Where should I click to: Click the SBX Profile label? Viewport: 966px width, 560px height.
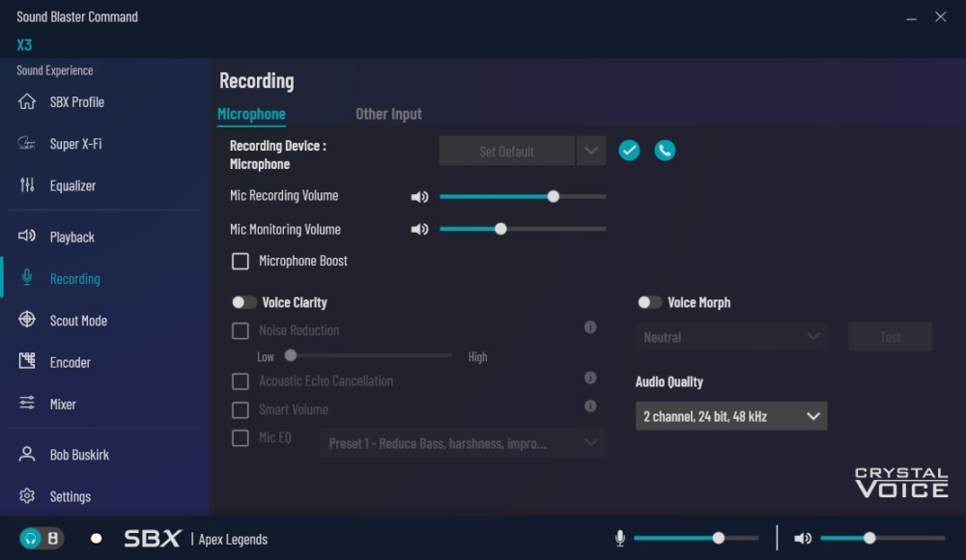[x=77, y=101]
